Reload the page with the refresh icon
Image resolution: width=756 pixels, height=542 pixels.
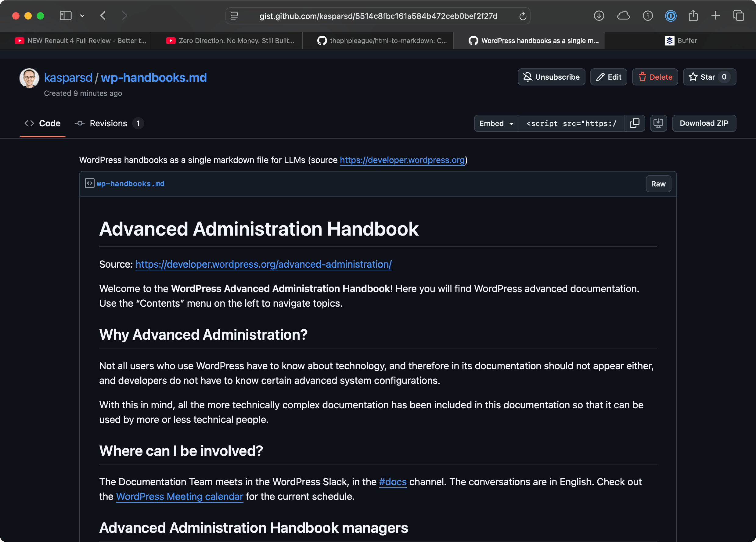tap(523, 16)
